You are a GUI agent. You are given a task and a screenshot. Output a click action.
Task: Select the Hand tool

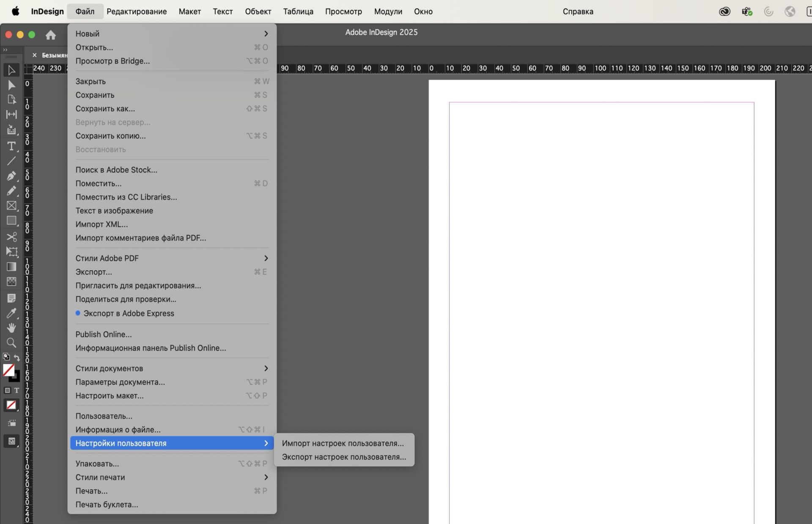(11, 328)
